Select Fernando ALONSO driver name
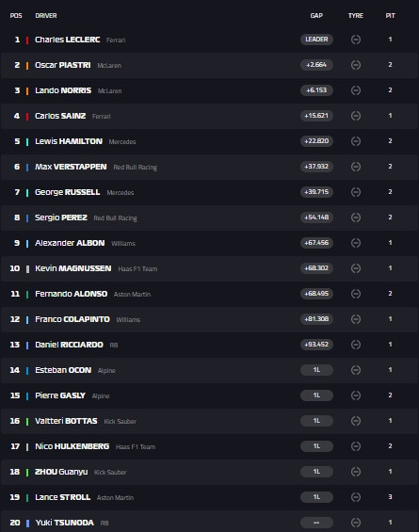 [72, 294]
